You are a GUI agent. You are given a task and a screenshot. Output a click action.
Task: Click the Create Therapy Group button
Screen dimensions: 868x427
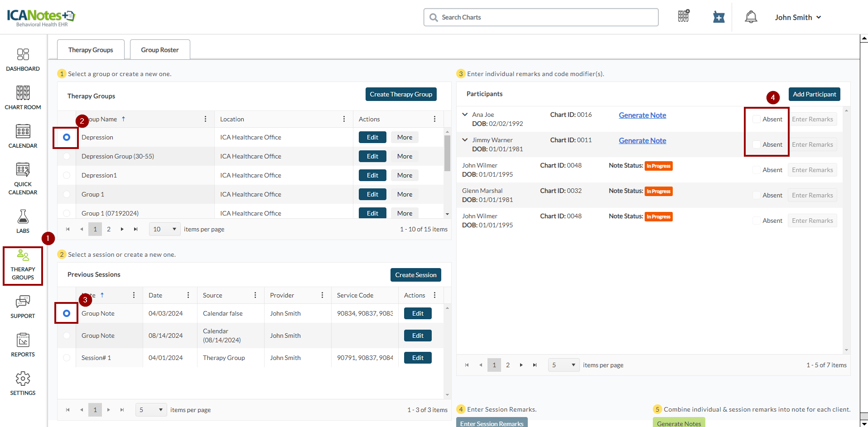(400, 94)
